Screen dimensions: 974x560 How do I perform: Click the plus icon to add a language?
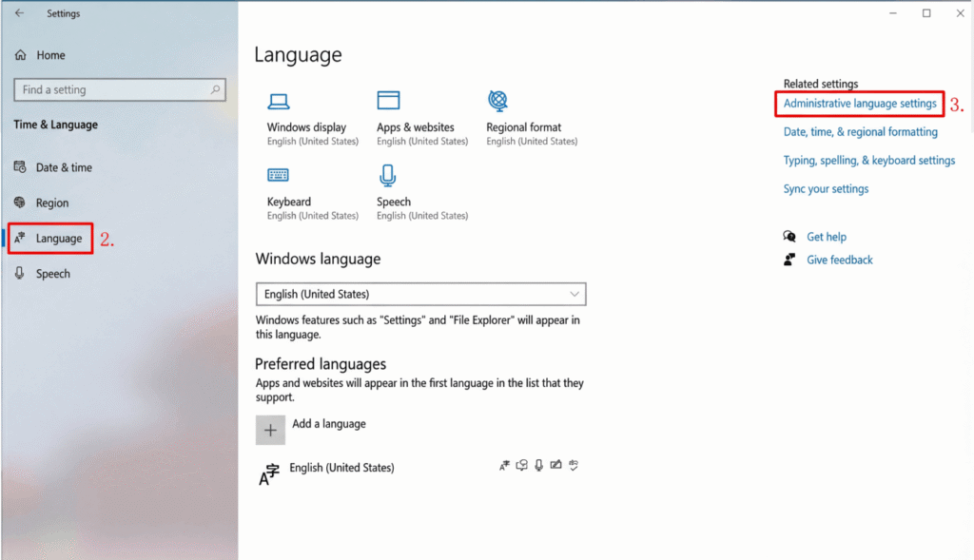click(270, 430)
